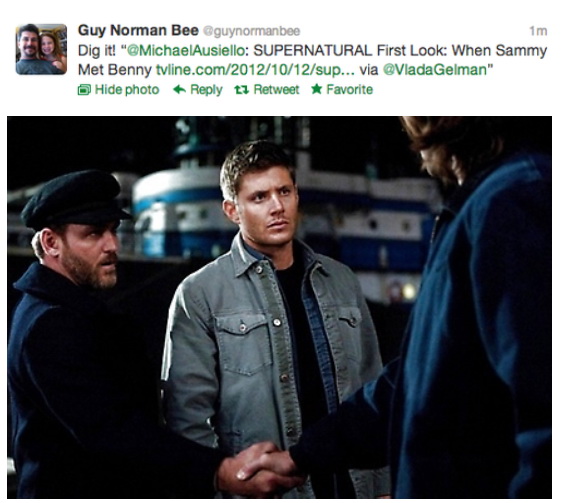Open Guy Norman Bee's profile avatar
This screenshot has width=561, height=503.
tap(41, 49)
